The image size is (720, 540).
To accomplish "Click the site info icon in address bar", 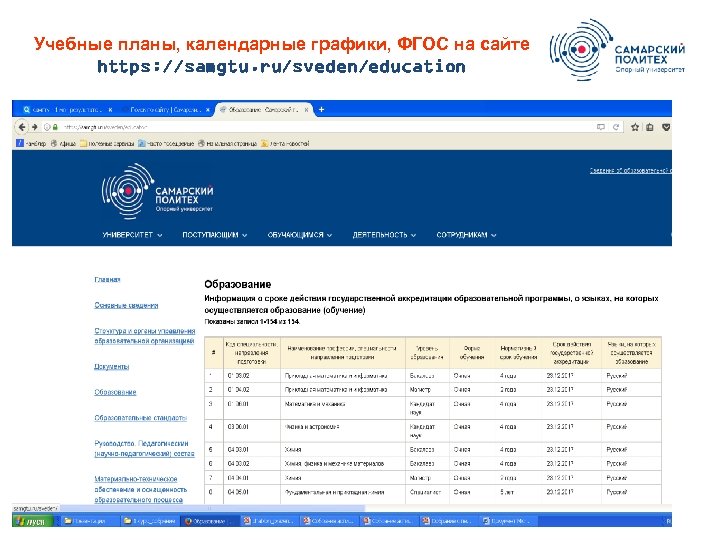I will click(x=47, y=127).
